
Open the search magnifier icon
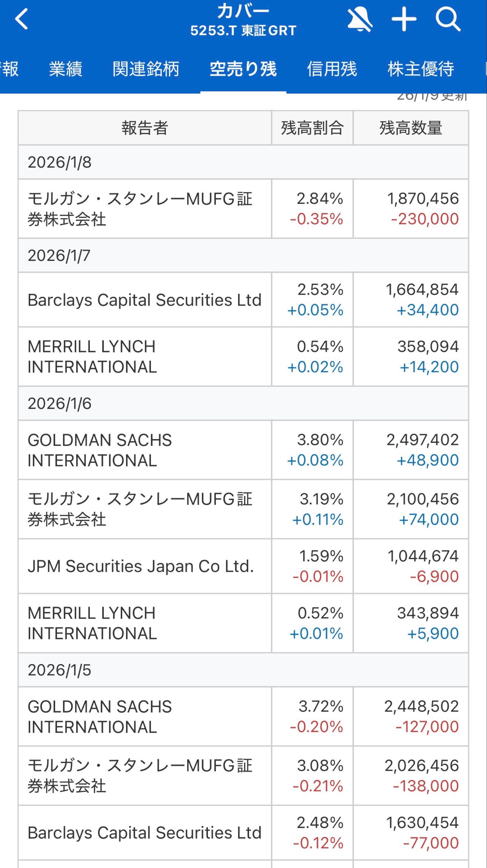pos(447,20)
